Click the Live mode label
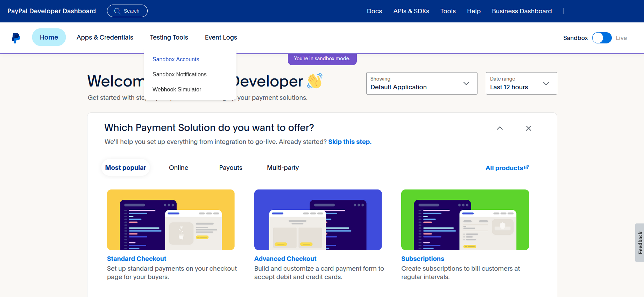Viewport: 644px width, 297px height. (621, 38)
